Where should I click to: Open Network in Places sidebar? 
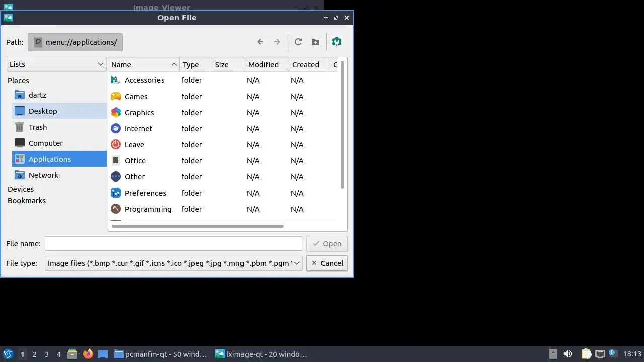tap(59, 175)
